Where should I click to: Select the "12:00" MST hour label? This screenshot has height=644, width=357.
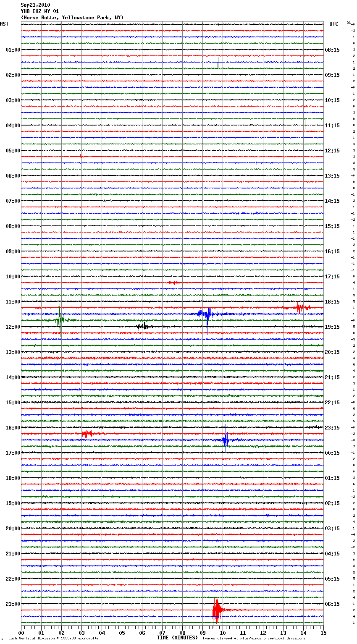(x=13, y=327)
